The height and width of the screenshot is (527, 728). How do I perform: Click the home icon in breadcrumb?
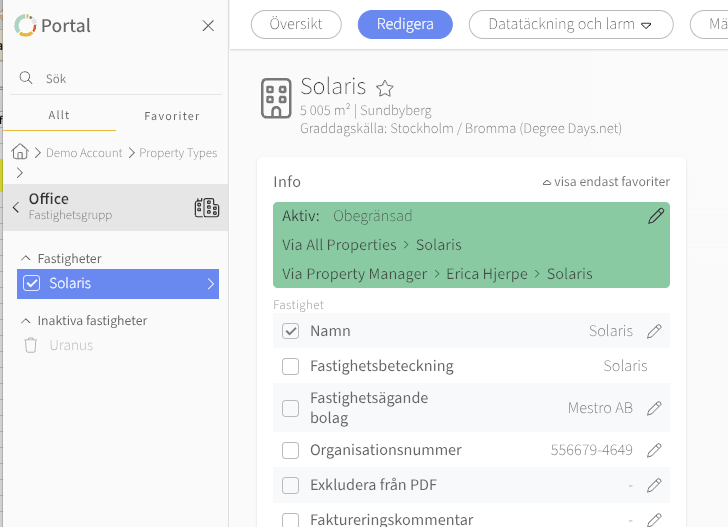[x=20, y=152]
